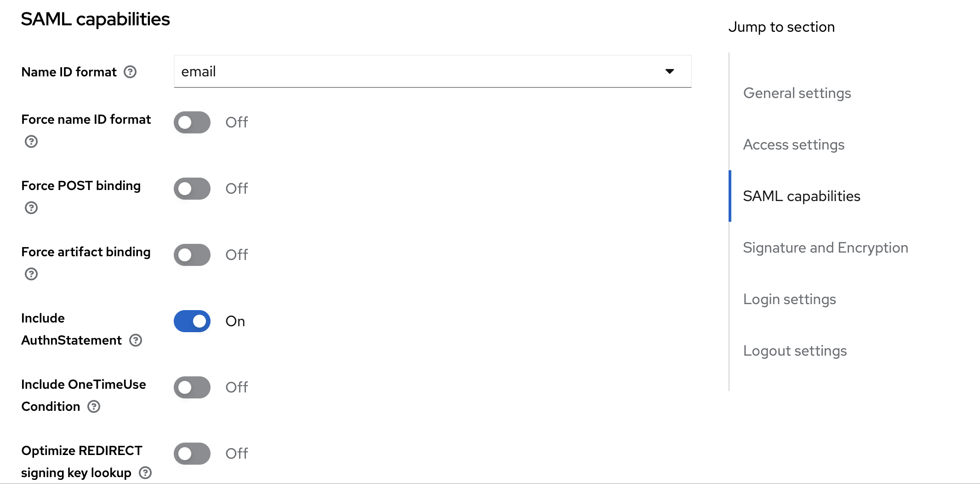This screenshot has height=484, width=980.
Task: Jump to Logout settings section
Action: [x=795, y=351]
